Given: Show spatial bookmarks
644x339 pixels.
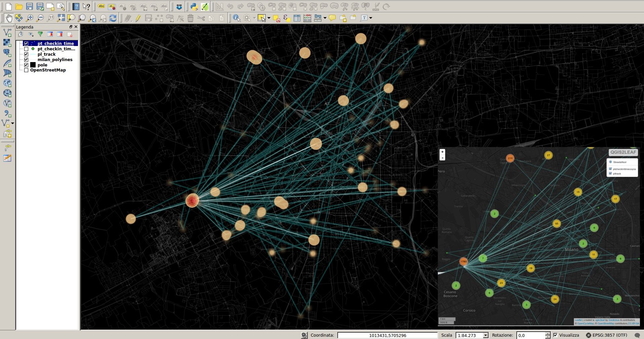Looking at the screenshot, I should [x=353, y=18].
